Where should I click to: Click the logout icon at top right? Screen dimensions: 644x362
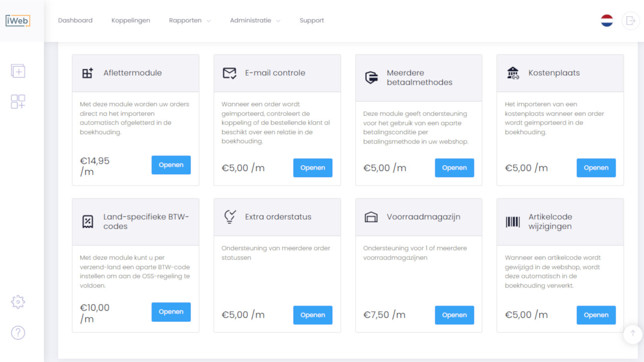coord(631,21)
